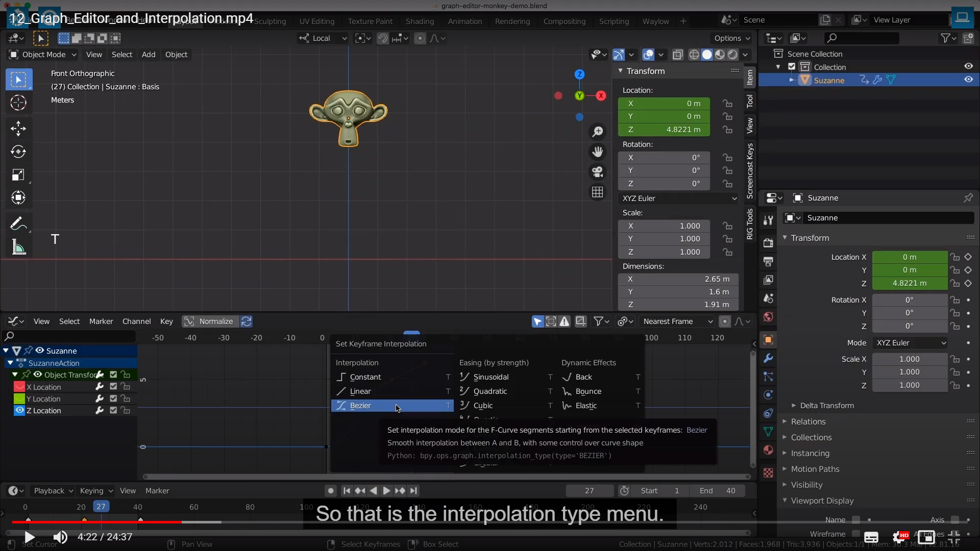Toggle the Normalize button in graph editor

[210, 321]
